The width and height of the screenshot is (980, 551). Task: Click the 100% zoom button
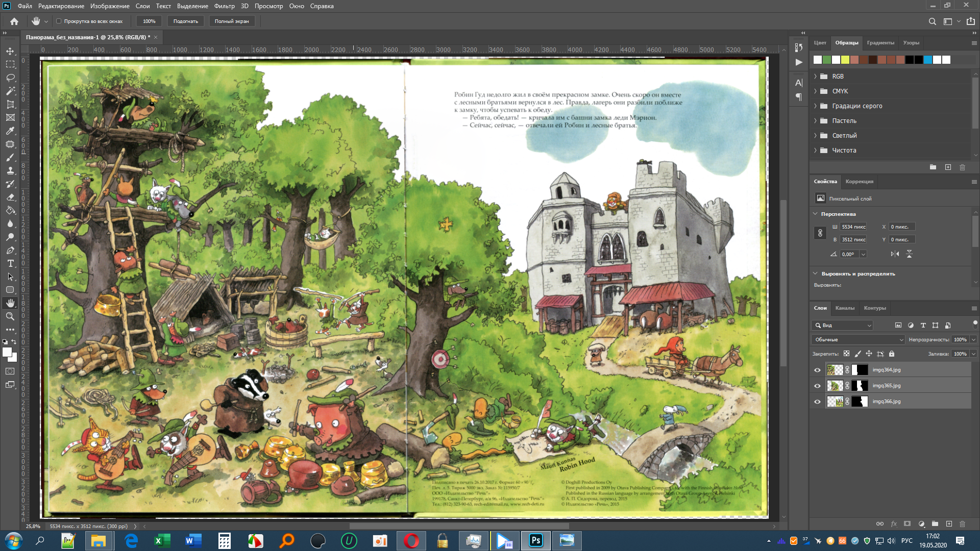149,21
